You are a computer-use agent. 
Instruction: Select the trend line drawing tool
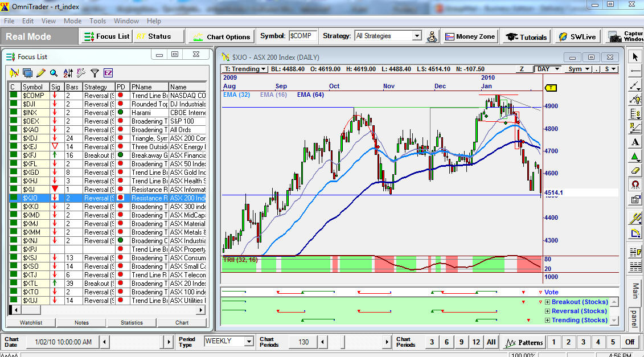pos(635,85)
